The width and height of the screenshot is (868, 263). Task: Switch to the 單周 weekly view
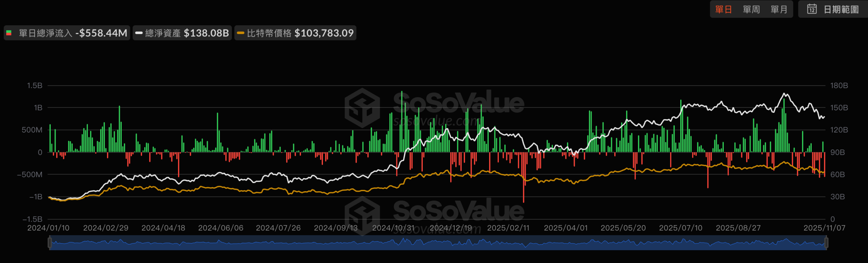point(751,9)
